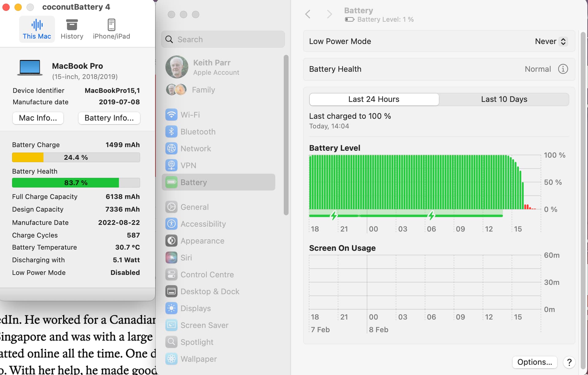Select Battery in settings sidebar
The height and width of the screenshot is (375, 588).
tap(218, 182)
